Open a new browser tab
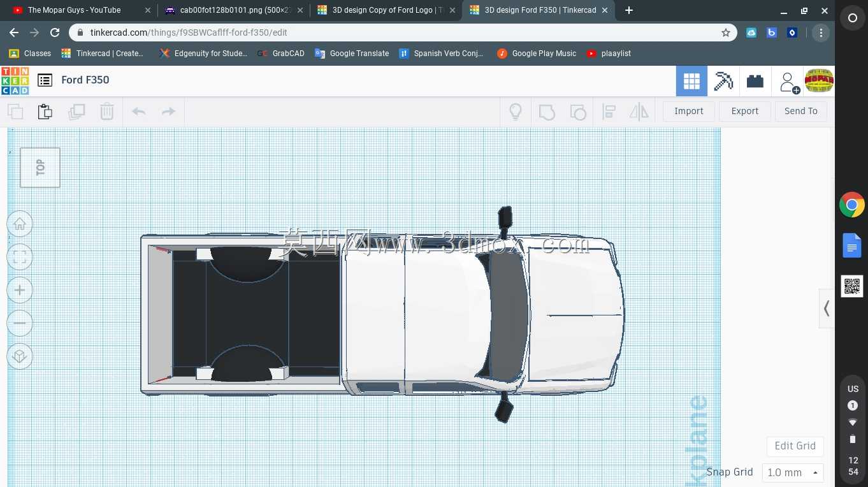Screen dimensions: 868x487 pyautogui.click(x=629, y=10)
